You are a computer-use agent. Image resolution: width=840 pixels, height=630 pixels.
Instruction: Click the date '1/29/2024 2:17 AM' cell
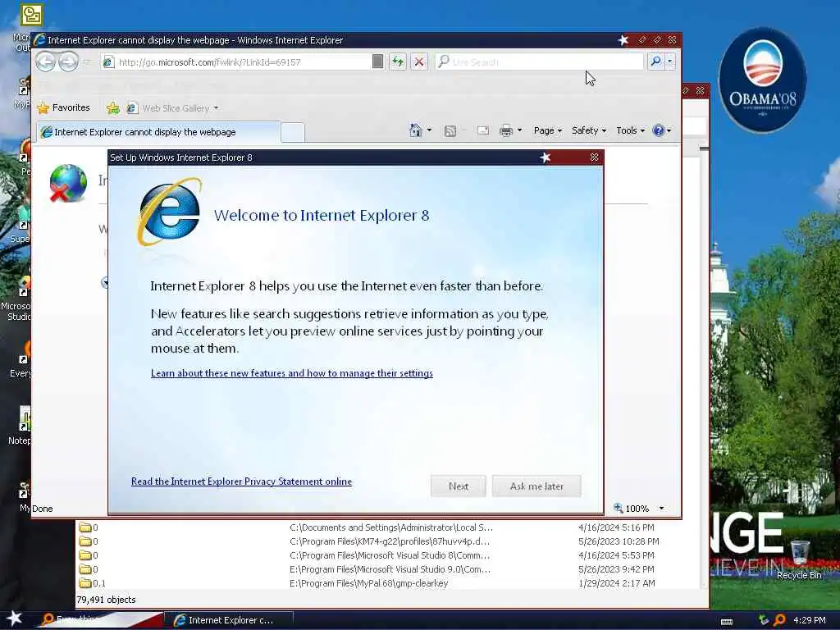(617, 583)
